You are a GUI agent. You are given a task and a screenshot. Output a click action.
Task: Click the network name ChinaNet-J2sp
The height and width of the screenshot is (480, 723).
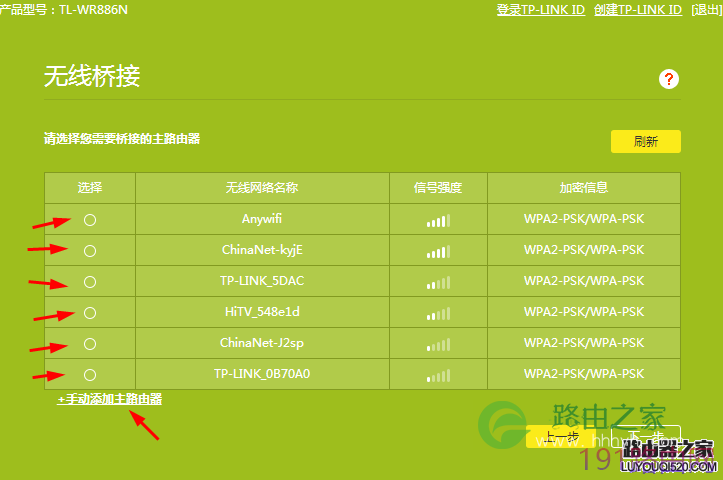point(262,343)
